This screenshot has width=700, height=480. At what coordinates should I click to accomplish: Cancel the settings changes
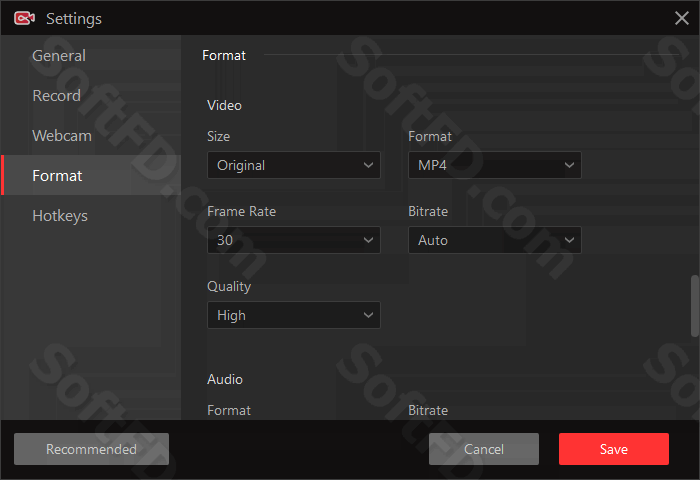(x=484, y=449)
